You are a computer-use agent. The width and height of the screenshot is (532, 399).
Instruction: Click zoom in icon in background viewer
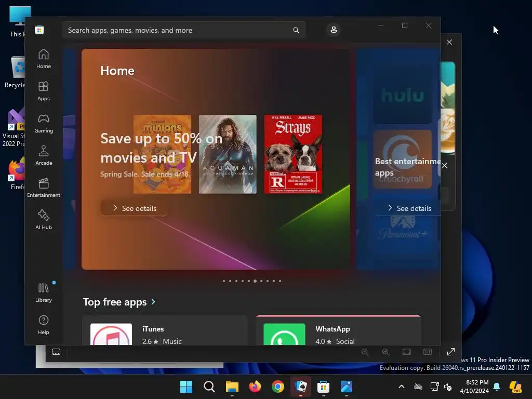pos(386,352)
